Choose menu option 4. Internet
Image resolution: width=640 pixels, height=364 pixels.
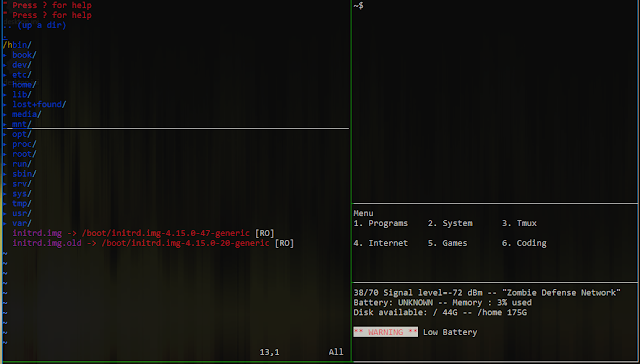coord(381,243)
